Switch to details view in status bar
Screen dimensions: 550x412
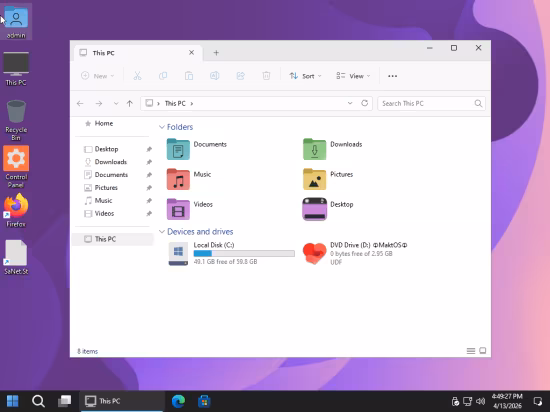471,351
